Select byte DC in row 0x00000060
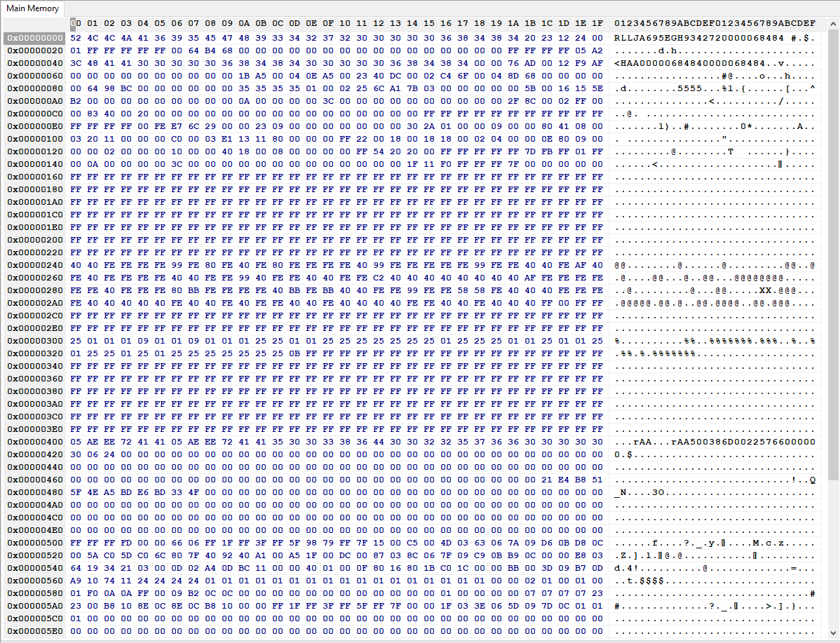840x643 pixels. pyautogui.click(x=395, y=76)
